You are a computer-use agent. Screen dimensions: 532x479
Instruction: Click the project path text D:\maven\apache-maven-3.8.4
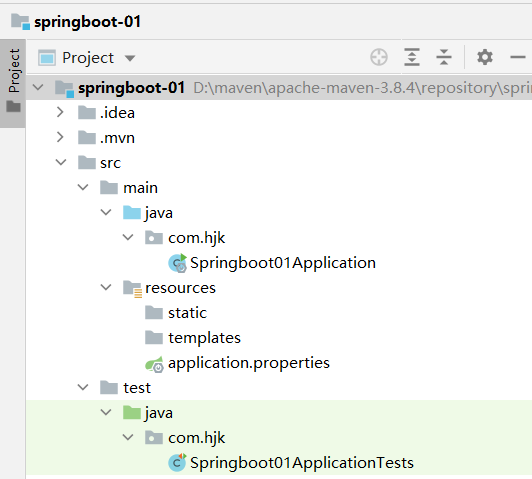(x=304, y=88)
